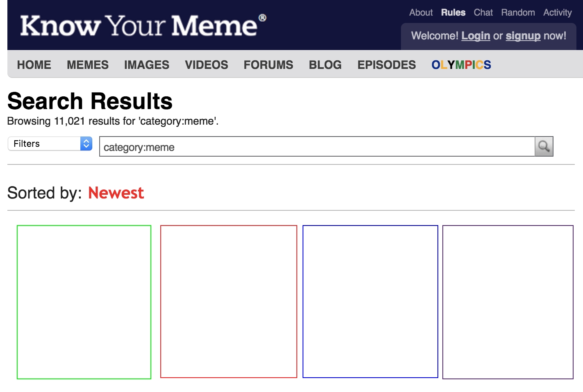Open the MEMES section
The width and height of the screenshot is (583, 392).
tap(88, 65)
